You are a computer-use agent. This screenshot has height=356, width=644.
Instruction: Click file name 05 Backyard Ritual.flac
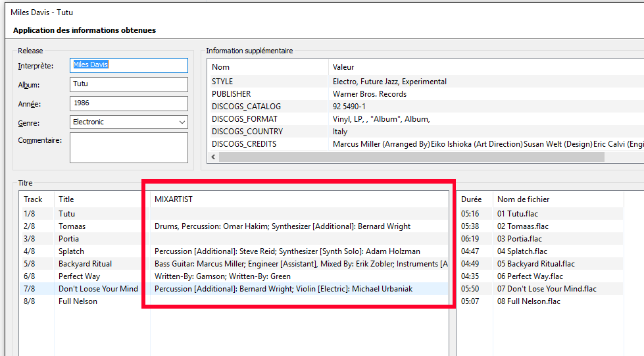[x=536, y=264]
